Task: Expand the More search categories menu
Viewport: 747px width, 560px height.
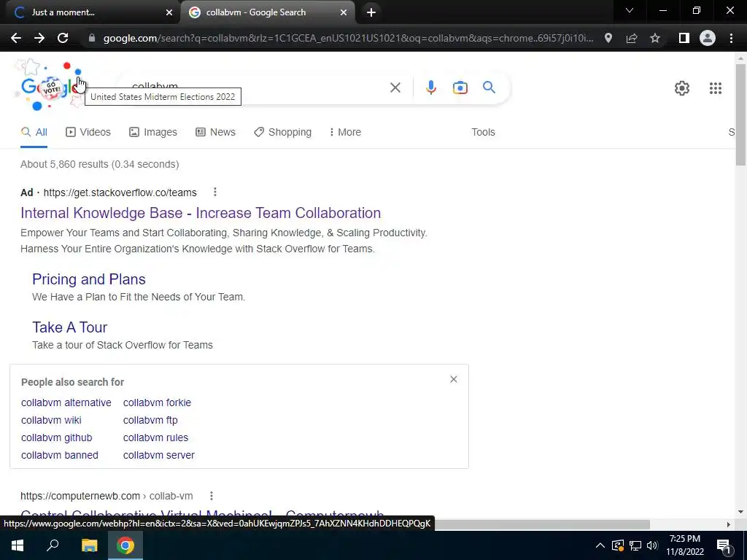Action: pos(345,132)
